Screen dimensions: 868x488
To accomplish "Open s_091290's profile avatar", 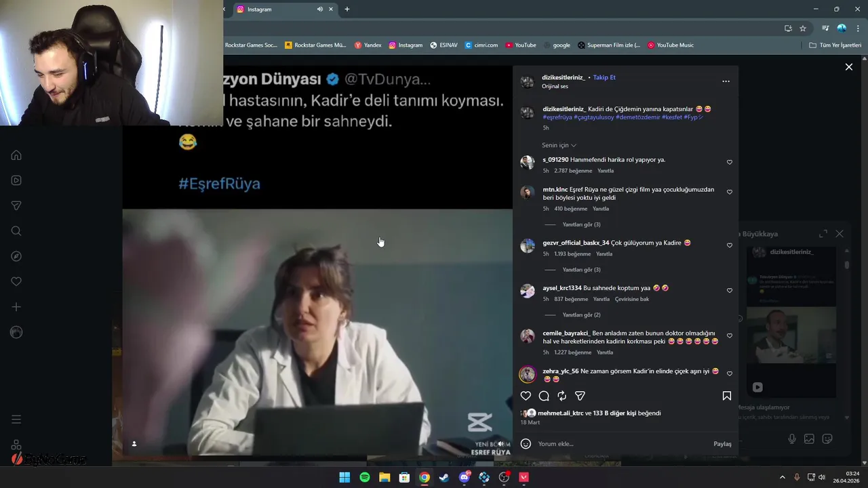I will [x=528, y=162].
